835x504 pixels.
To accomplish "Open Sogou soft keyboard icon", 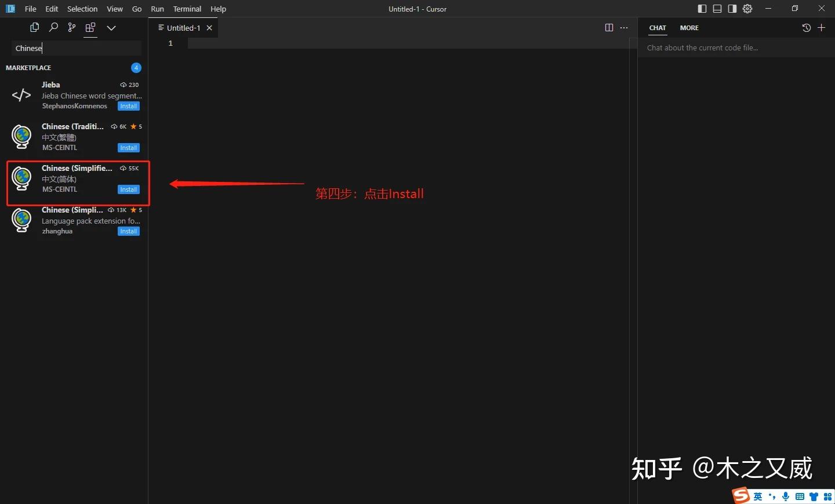I will (800, 496).
